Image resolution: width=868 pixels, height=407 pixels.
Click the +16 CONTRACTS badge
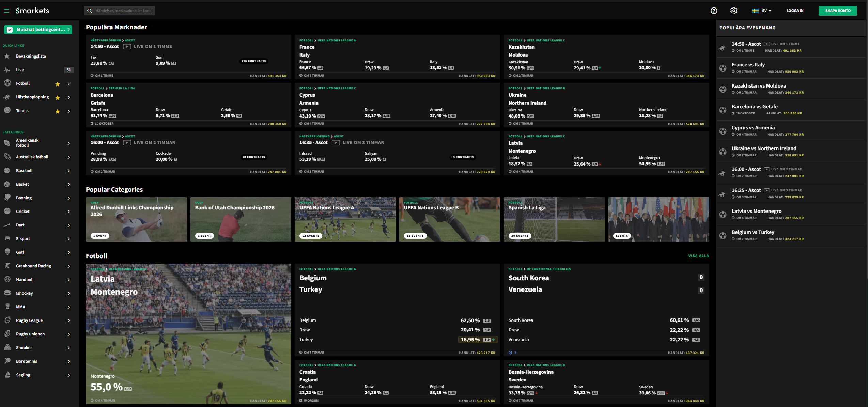254,61
